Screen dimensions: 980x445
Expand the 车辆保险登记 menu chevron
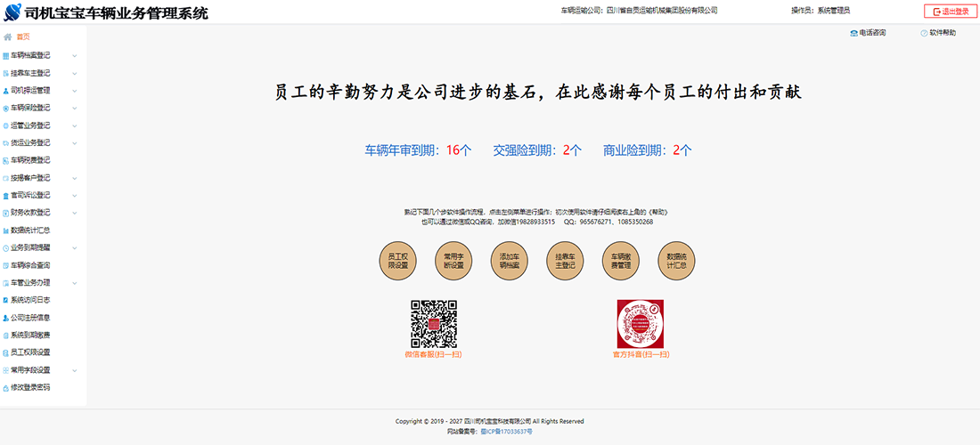(x=74, y=108)
